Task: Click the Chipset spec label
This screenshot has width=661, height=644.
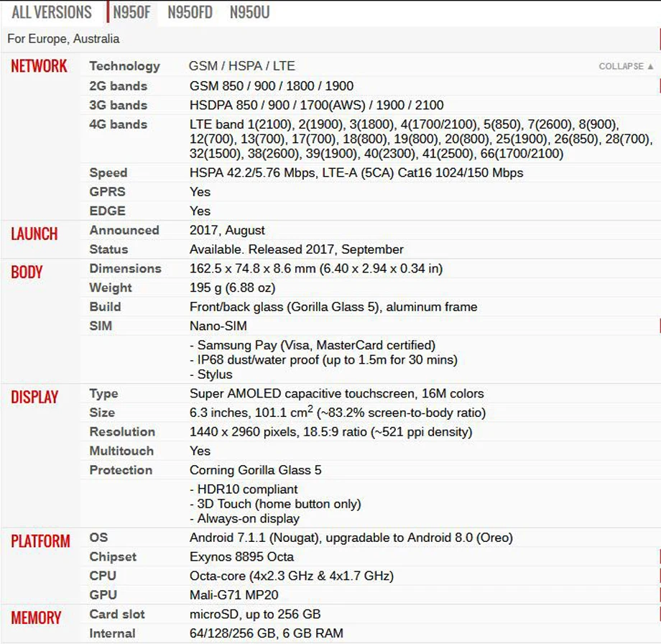Action: click(113, 557)
